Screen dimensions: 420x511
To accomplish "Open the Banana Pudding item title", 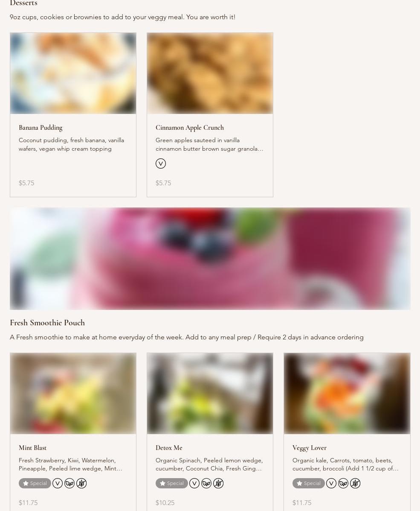I will pos(41,128).
